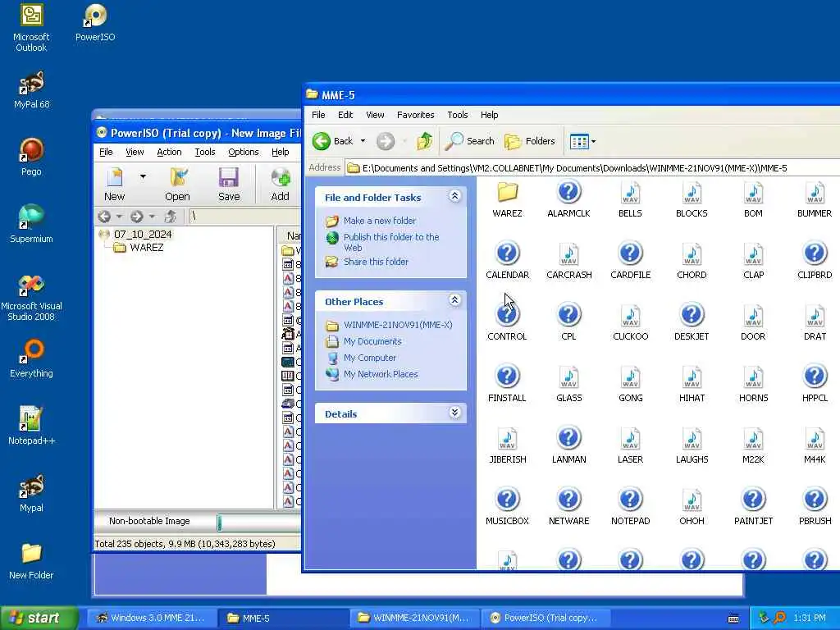Image resolution: width=840 pixels, height=630 pixels.
Task: Click Make a new folder link
Action: point(379,221)
